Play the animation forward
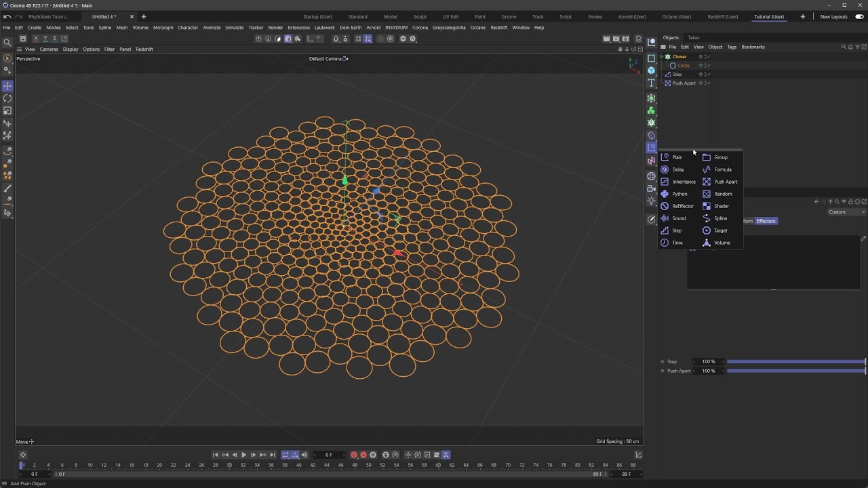 click(243, 455)
